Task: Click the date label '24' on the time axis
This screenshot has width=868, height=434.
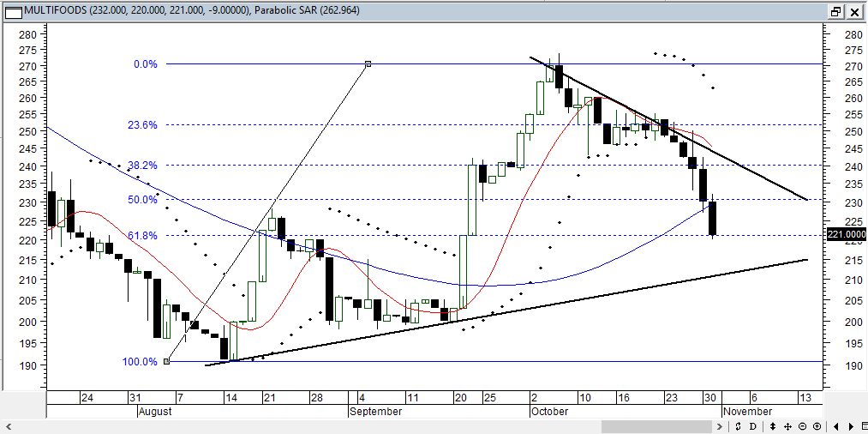Action: click(87, 398)
